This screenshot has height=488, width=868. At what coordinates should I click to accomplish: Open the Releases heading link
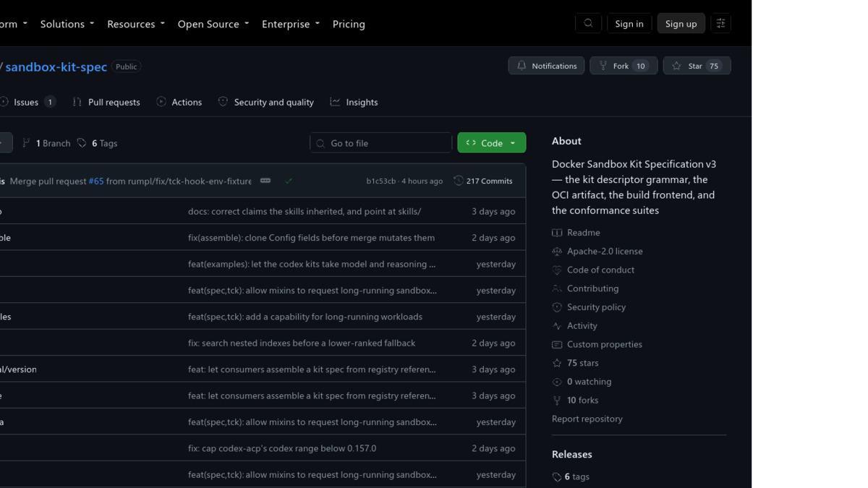[x=571, y=455]
